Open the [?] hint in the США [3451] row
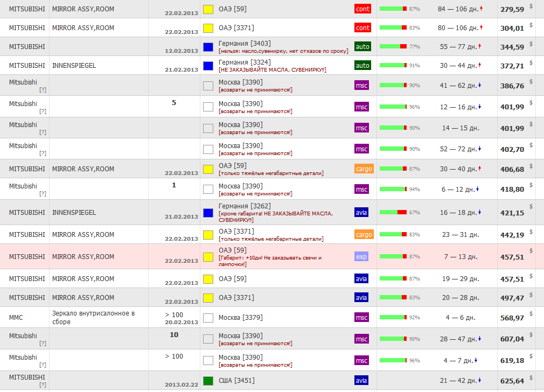This screenshot has width=544, height=392. tap(43, 384)
